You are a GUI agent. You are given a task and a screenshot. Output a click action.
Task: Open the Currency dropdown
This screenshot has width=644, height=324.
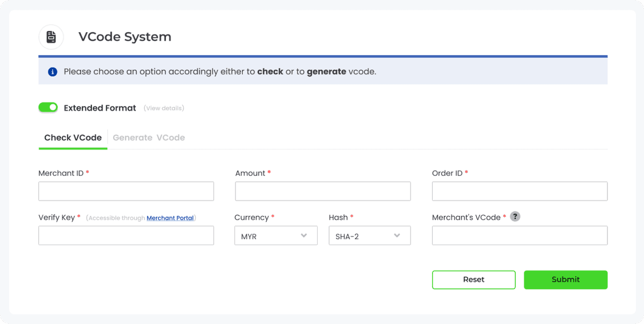pos(275,235)
